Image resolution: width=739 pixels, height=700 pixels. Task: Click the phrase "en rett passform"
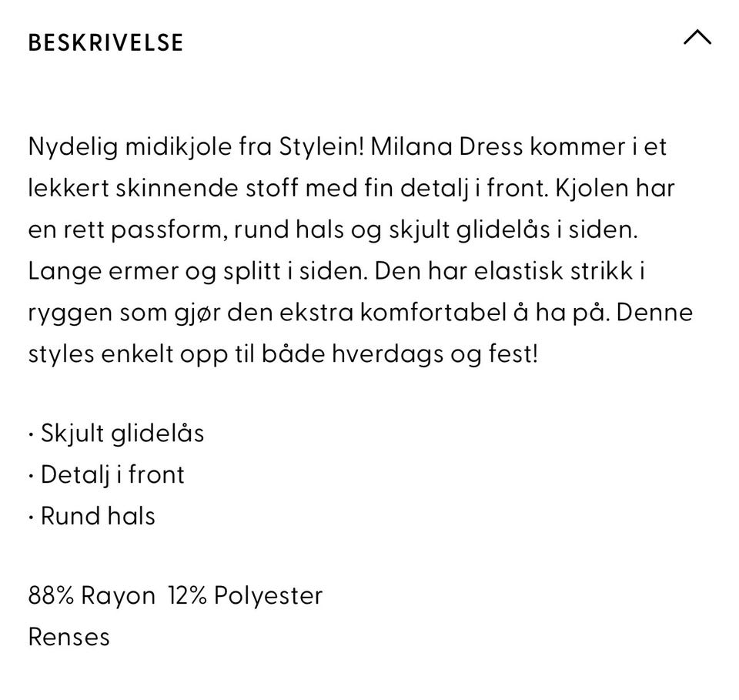tap(125, 230)
